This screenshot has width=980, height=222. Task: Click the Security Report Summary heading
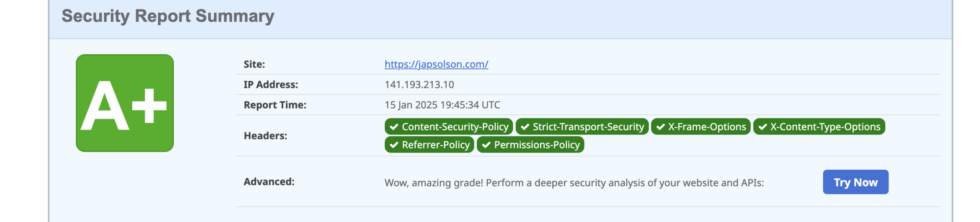coord(168,16)
